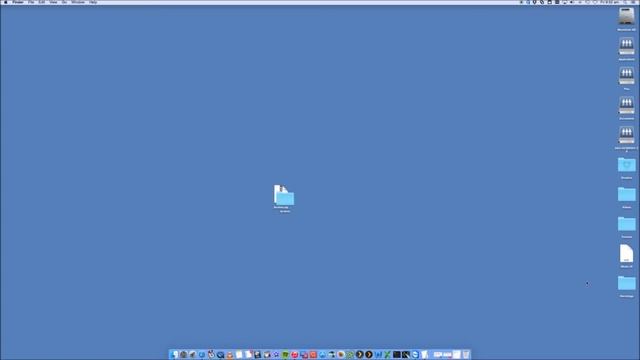Open the File menu
Image resolution: width=640 pixels, height=360 pixels.
point(31,2)
